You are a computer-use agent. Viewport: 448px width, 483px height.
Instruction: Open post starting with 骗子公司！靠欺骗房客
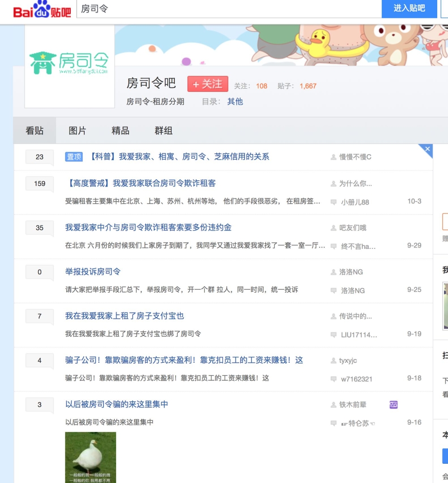coord(184,360)
